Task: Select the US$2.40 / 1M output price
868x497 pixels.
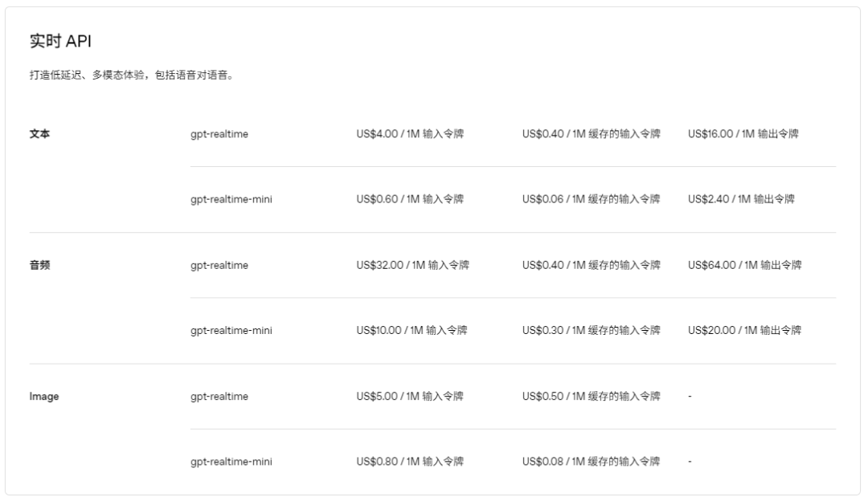Action: pyautogui.click(x=741, y=199)
